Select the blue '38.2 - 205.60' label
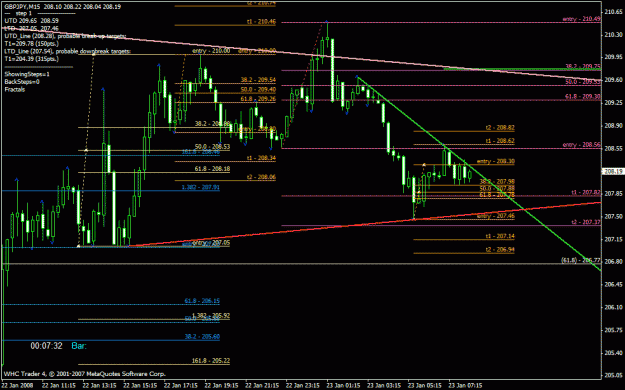 [202, 337]
